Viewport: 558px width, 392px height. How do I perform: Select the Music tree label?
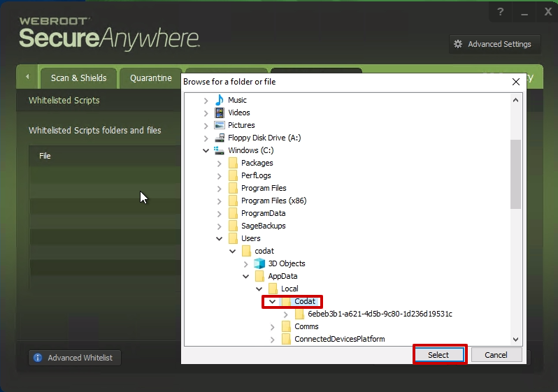pyautogui.click(x=237, y=100)
